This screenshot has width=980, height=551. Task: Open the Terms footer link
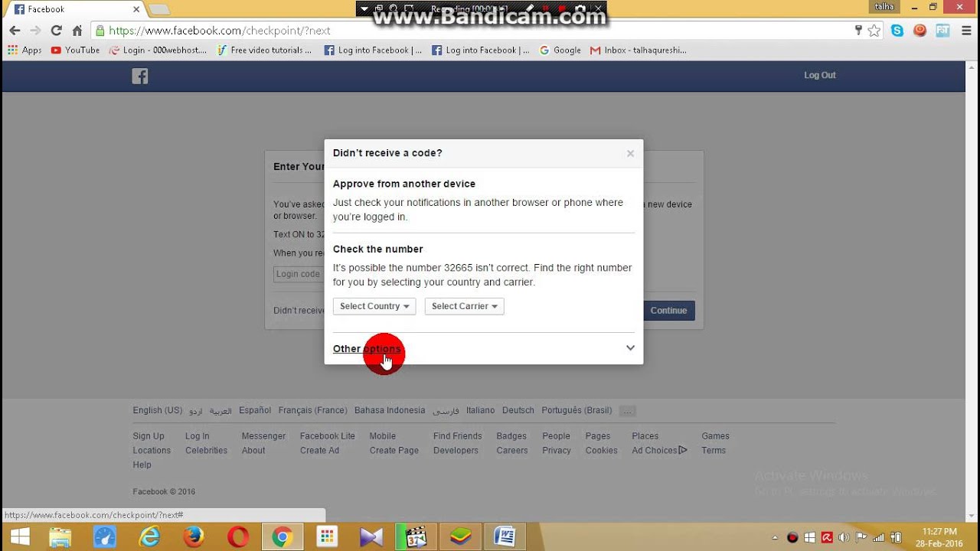pyautogui.click(x=714, y=451)
